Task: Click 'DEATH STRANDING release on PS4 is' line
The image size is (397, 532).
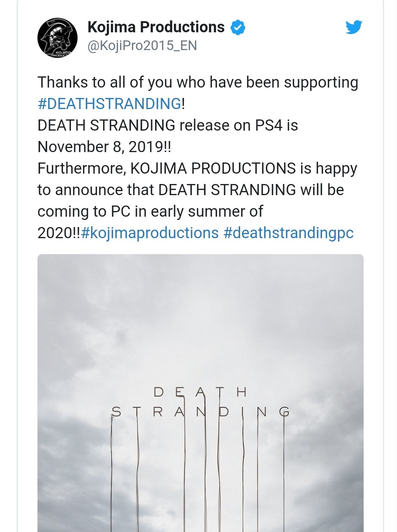Action: [x=167, y=125]
